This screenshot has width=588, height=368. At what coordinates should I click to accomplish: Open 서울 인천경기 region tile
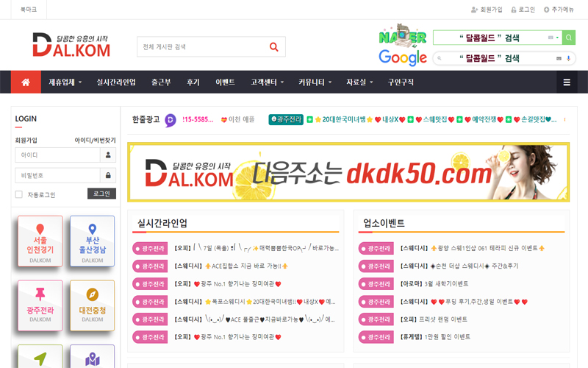(x=40, y=241)
